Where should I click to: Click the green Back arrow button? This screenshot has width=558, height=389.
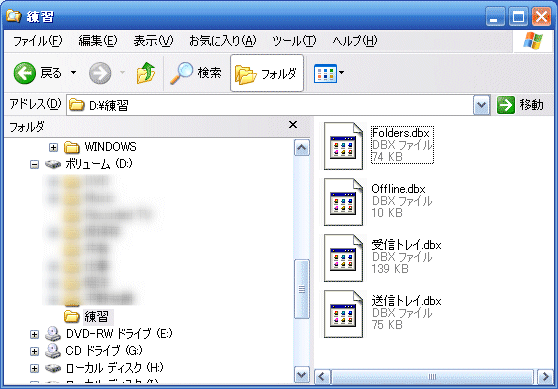point(25,73)
